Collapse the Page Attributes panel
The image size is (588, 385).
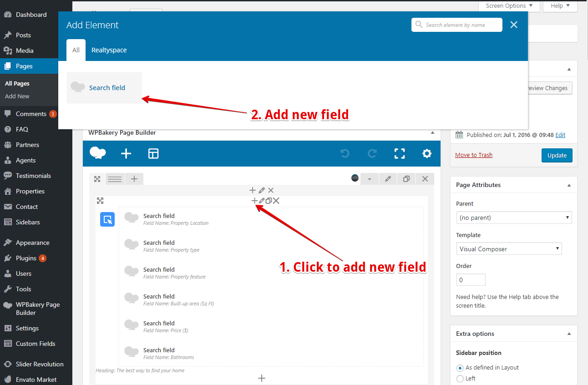click(569, 185)
